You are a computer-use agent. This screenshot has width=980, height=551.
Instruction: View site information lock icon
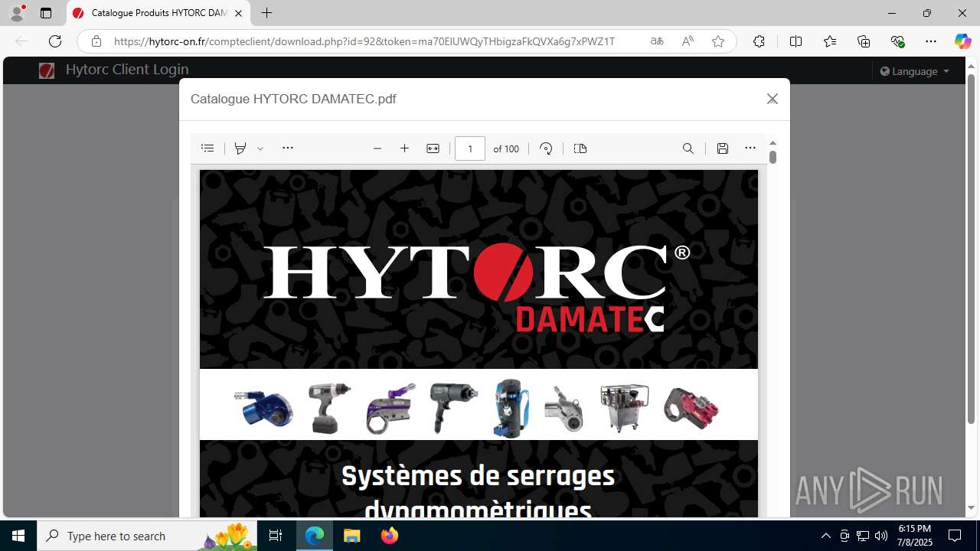pyautogui.click(x=96, y=41)
